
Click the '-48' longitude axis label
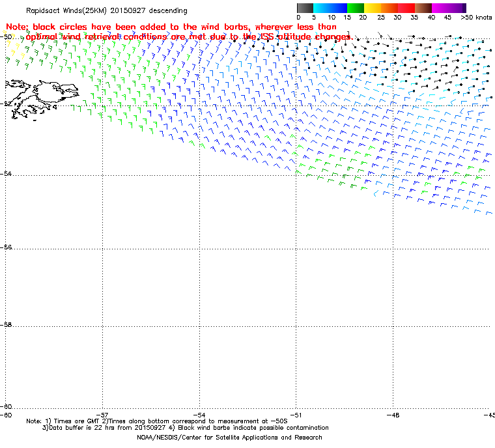393,415
